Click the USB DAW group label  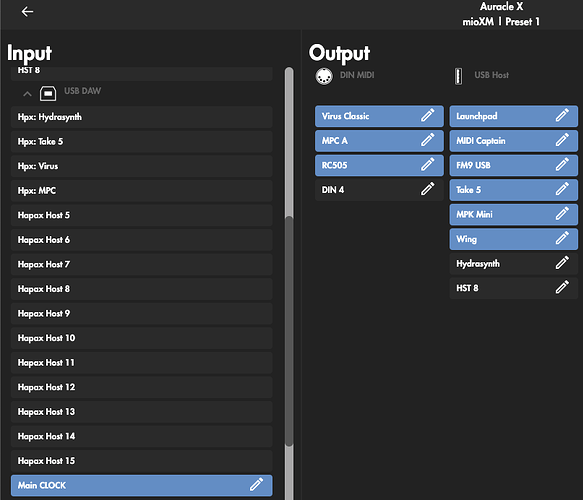83,91
